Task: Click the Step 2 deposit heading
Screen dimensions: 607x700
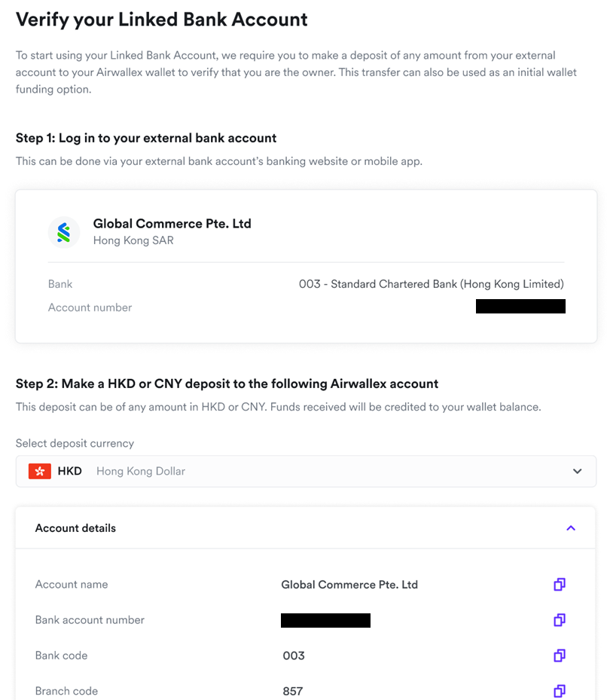Action: [x=227, y=384]
